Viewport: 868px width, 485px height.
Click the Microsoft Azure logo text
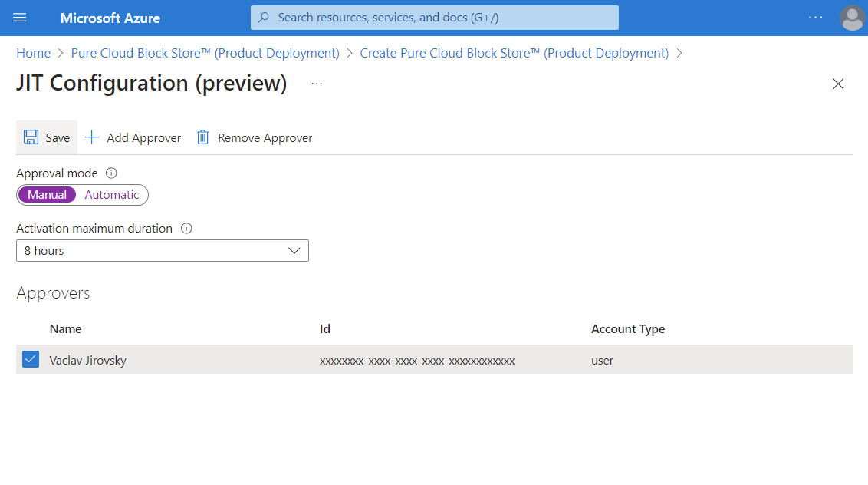pos(110,18)
